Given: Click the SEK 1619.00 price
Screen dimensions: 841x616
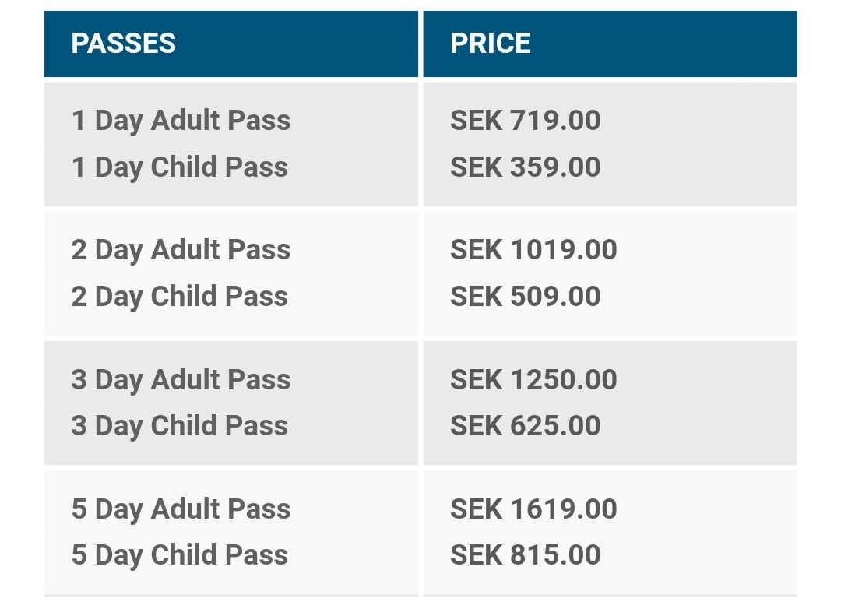Looking at the screenshot, I should click(x=533, y=509).
